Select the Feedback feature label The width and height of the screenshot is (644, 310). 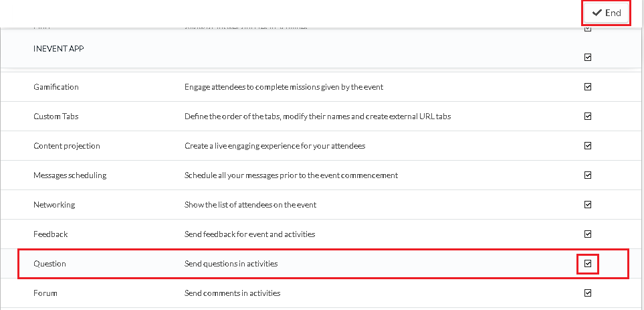(51, 234)
